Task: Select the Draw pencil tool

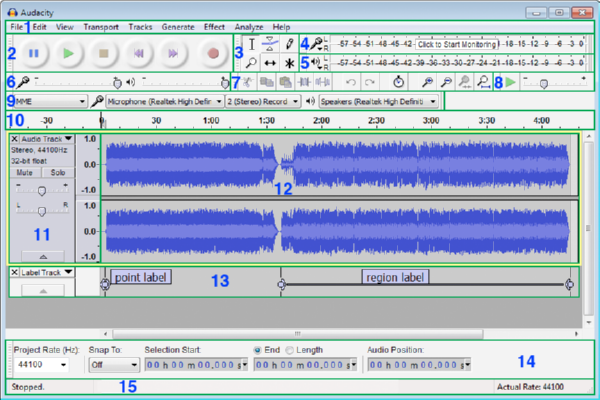Action: pos(289,44)
